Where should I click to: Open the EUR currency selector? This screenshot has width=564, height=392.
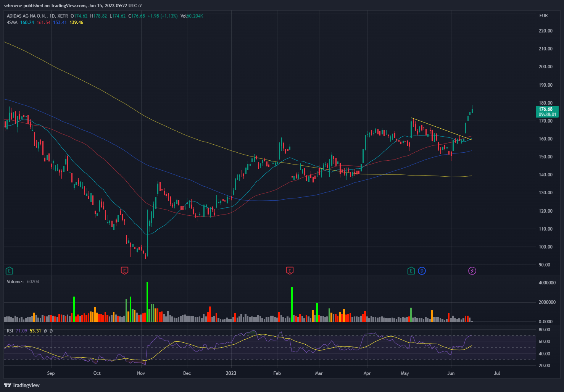point(544,16)
